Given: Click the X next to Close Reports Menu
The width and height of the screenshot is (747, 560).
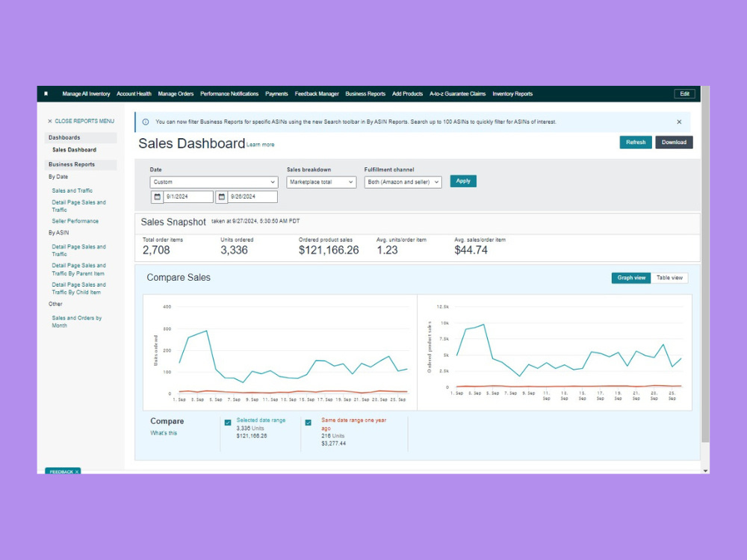Looking at the screenshot, I should (49, 122).
